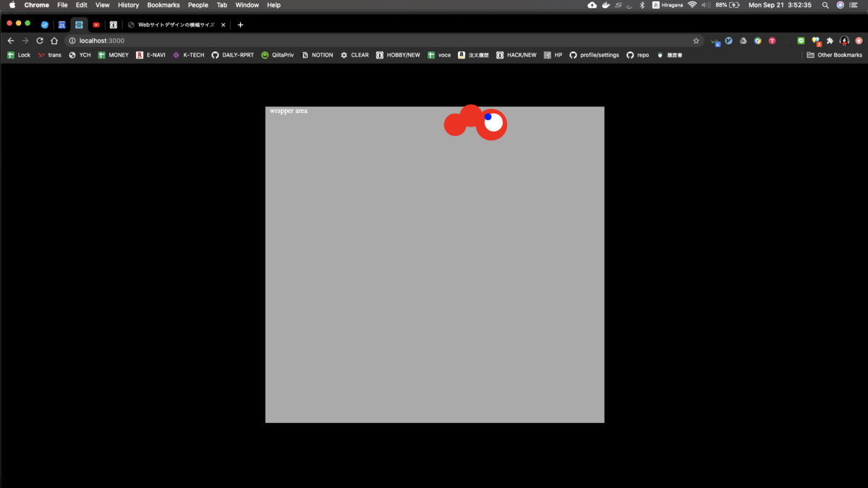Switch to the pinned React tab
The image size is (868, 488).
click(x=80, y=25)
